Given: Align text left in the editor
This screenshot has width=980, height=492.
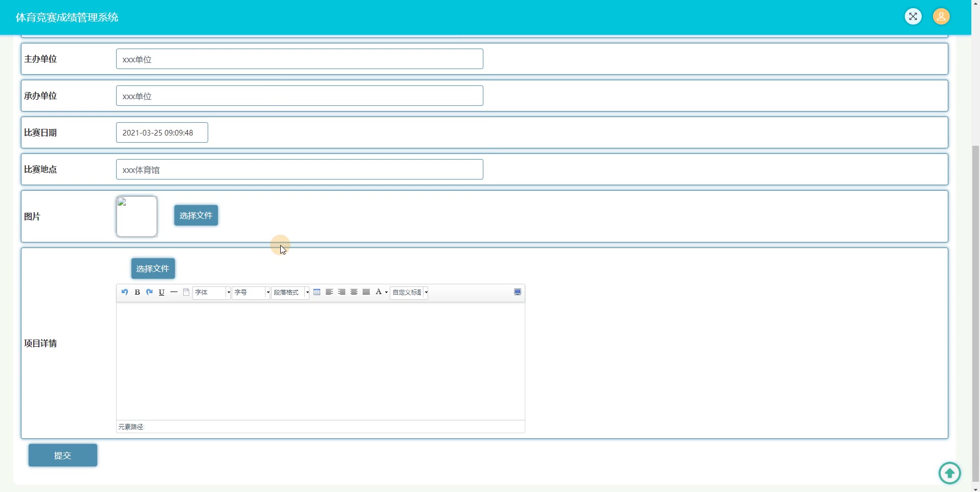Looking at the screenshot, I should (x=329, y=292).
